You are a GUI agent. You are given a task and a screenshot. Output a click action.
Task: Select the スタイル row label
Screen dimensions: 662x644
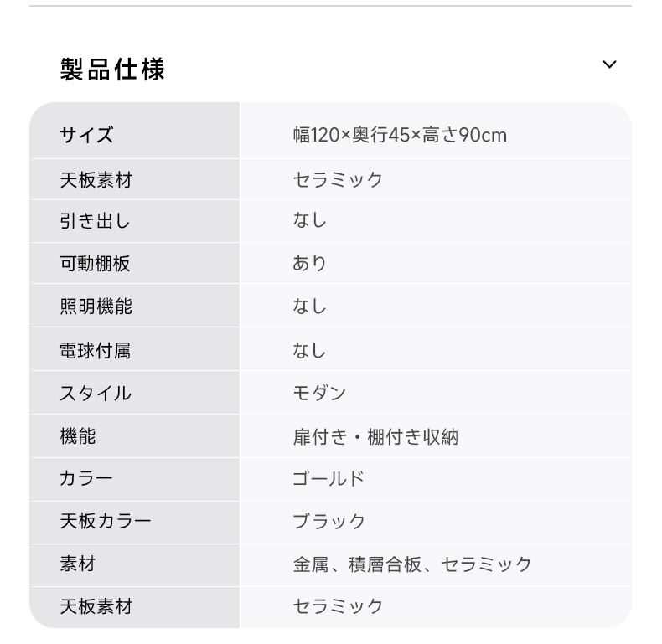pos(96,394)
